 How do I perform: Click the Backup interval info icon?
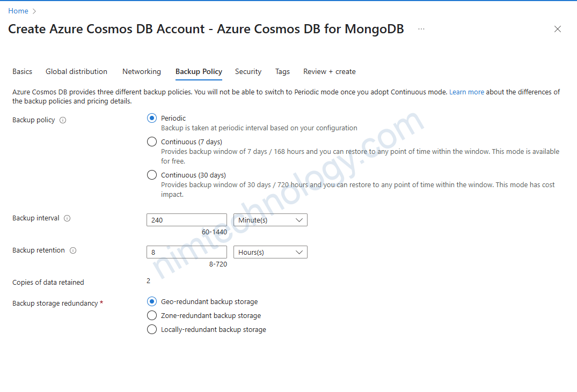tap(67, 218)
